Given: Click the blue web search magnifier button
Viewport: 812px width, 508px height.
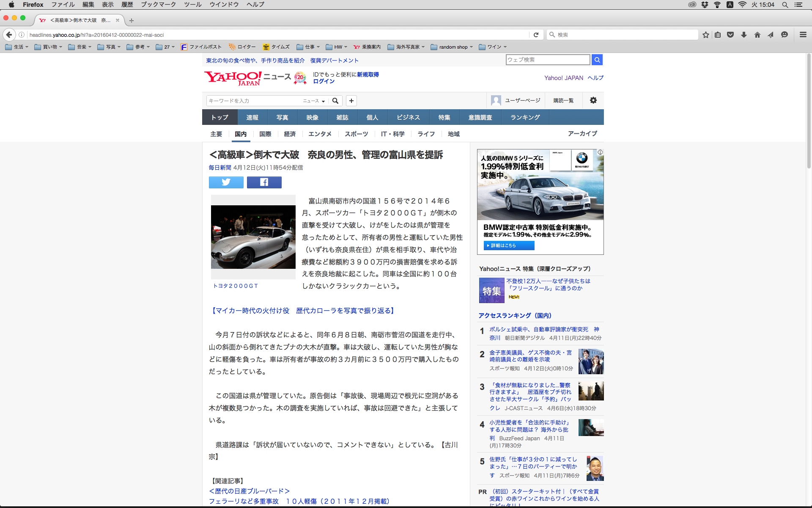Looking at the screenshot, I should [x=597, y=60].
